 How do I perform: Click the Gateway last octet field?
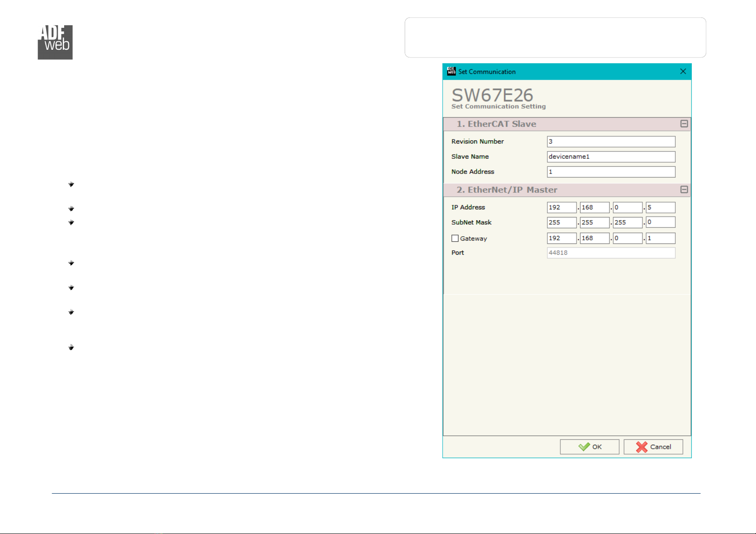click(660, 238)
